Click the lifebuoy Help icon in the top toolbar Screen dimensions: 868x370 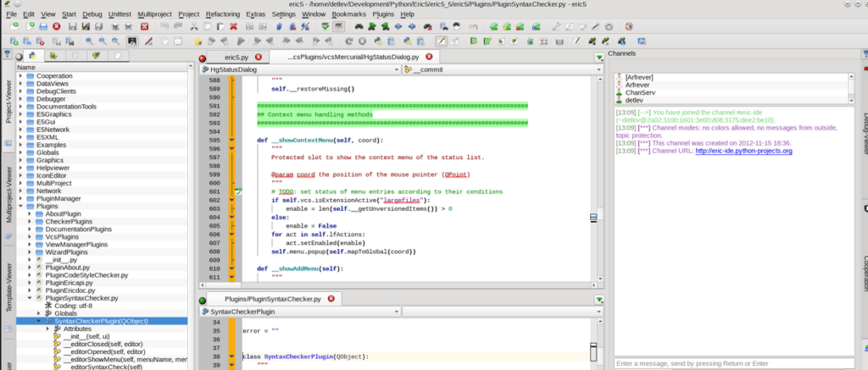tap(629, 26)
